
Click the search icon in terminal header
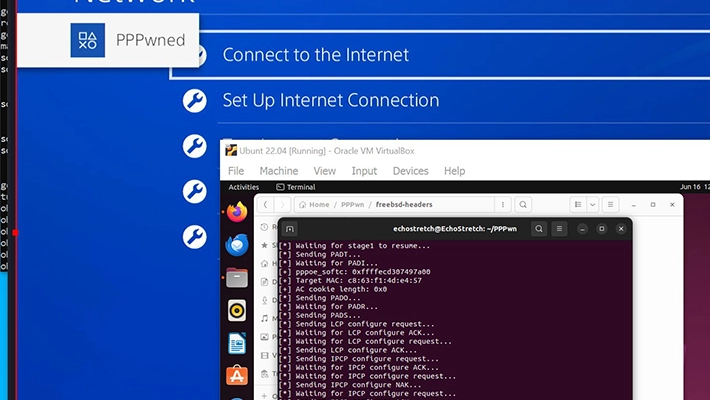click(539, 229)
